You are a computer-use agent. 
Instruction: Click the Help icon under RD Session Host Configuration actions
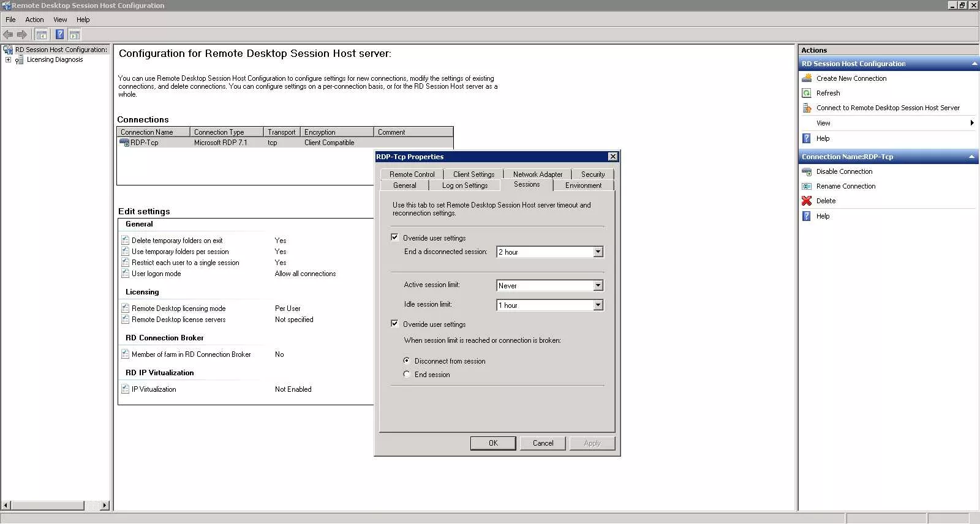(807, 138)
